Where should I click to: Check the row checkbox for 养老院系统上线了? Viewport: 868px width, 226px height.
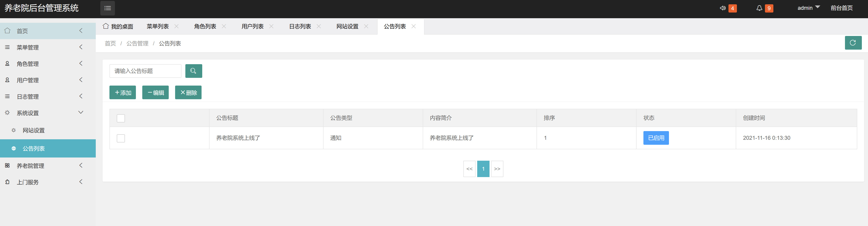pos(121,138)
